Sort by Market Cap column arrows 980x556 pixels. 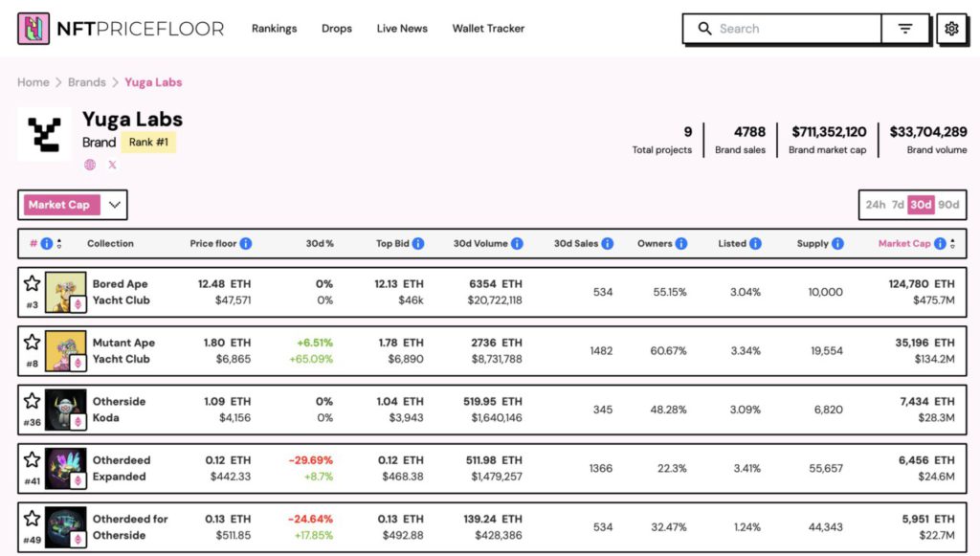click(952, 244)
